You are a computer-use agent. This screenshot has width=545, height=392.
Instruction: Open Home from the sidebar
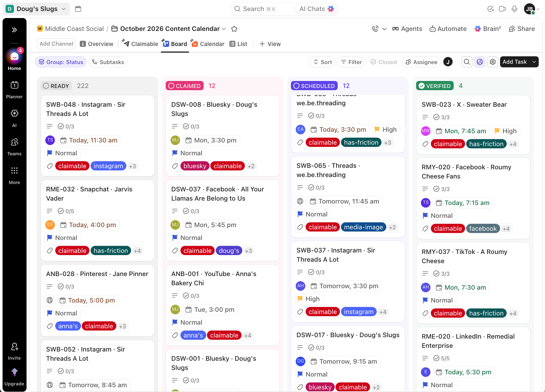(x=14, y=59)
